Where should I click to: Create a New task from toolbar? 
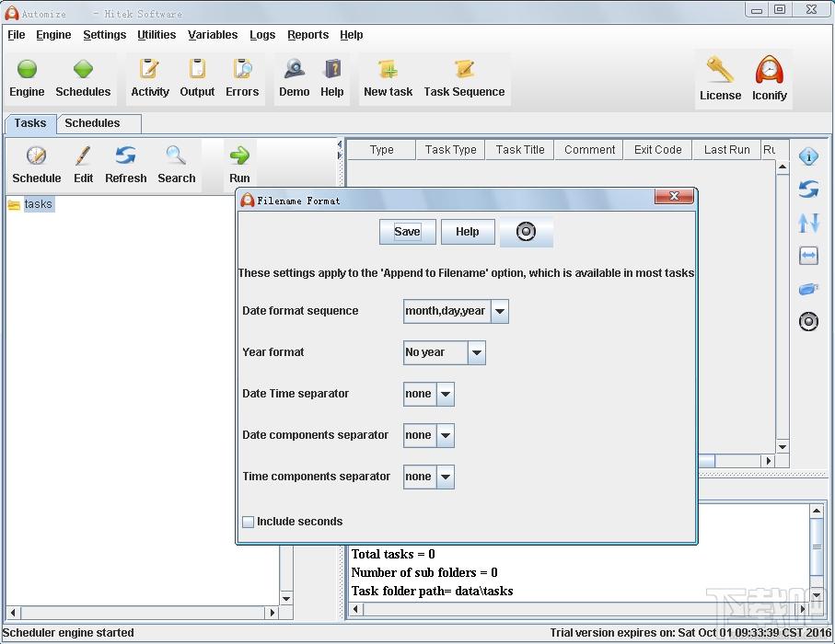[x=389, y=69]
